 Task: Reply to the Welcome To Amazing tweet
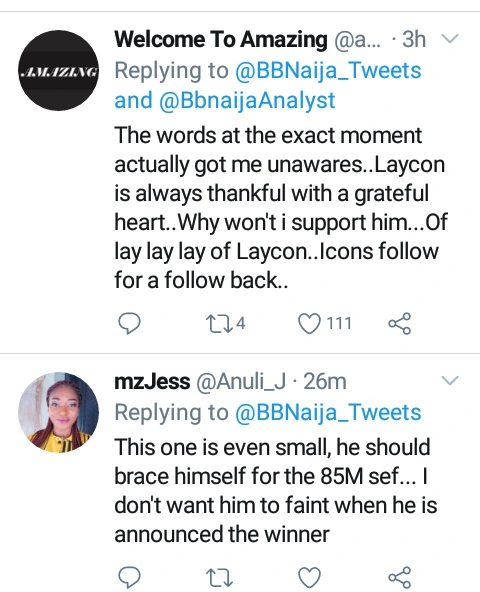pos(129,324)
